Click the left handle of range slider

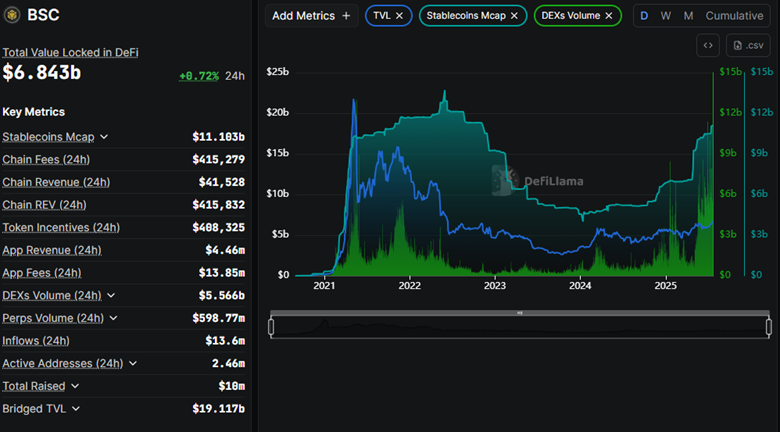tap(271, 327)
